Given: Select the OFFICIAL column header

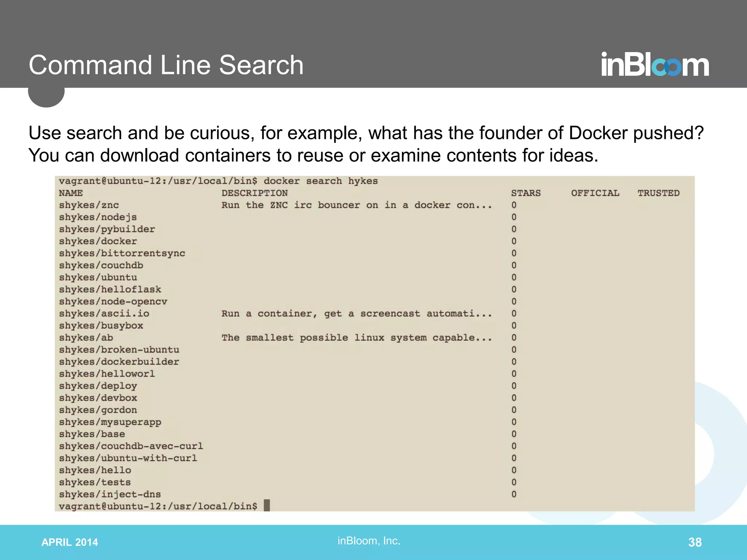Looking at the screenshot, I should pyautogui.click(x=595, y=193).
